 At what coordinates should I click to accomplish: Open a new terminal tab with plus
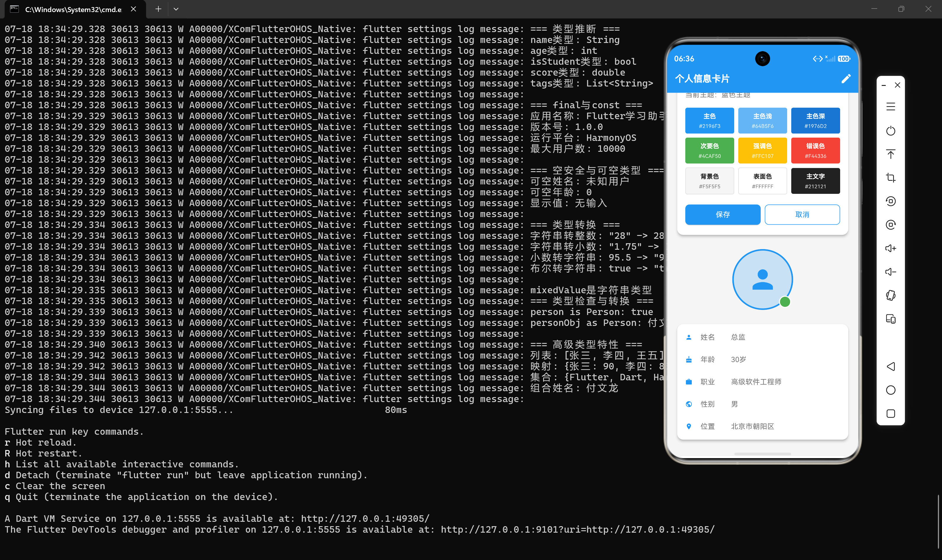[x=158, y=9]
